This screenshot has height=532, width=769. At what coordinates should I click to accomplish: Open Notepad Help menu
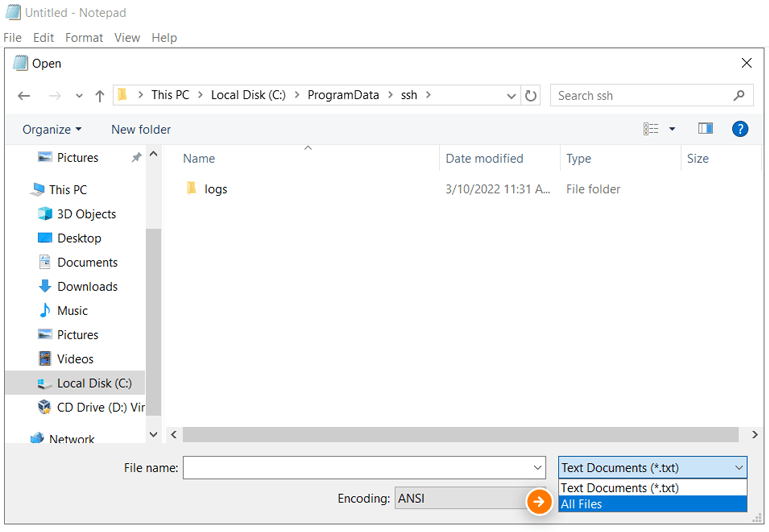point(164,38)
